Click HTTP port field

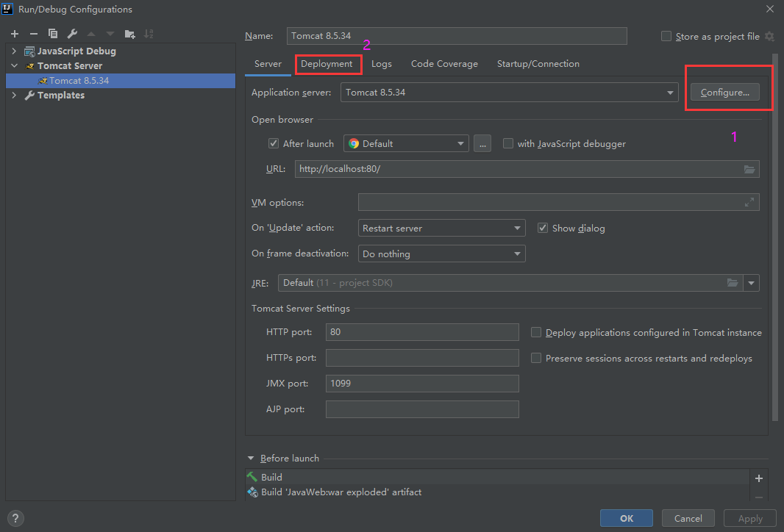tap(422, 332)
